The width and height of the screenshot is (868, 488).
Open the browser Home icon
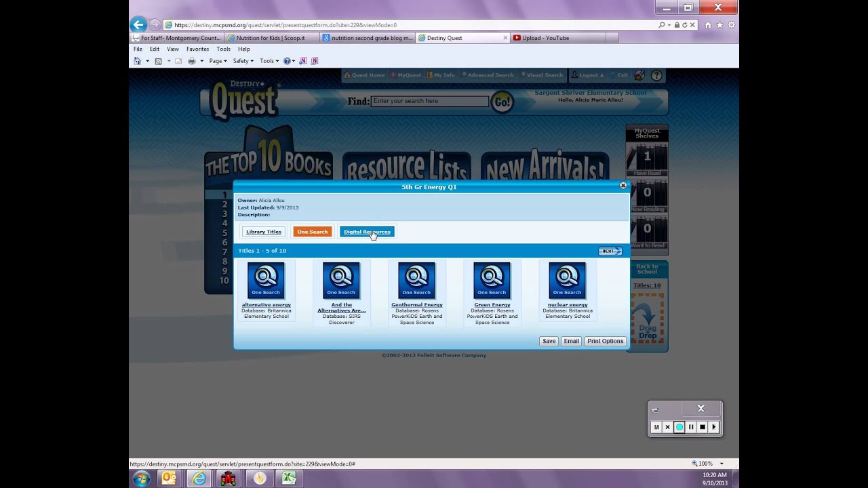coord(708,25)
